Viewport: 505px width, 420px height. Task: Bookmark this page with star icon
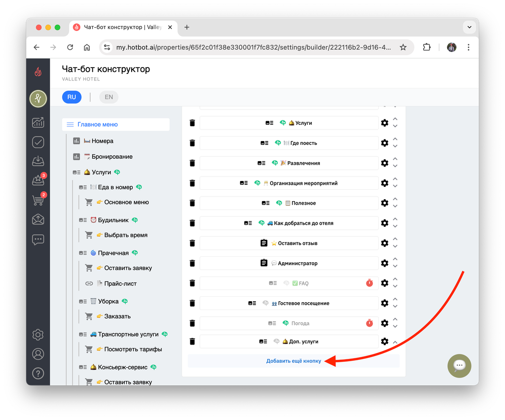[403, 47]
